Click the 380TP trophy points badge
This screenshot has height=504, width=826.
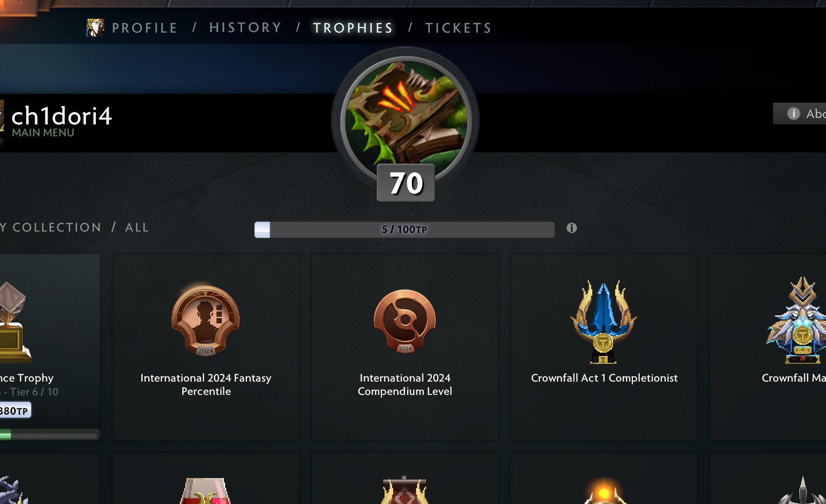(15, 411)
